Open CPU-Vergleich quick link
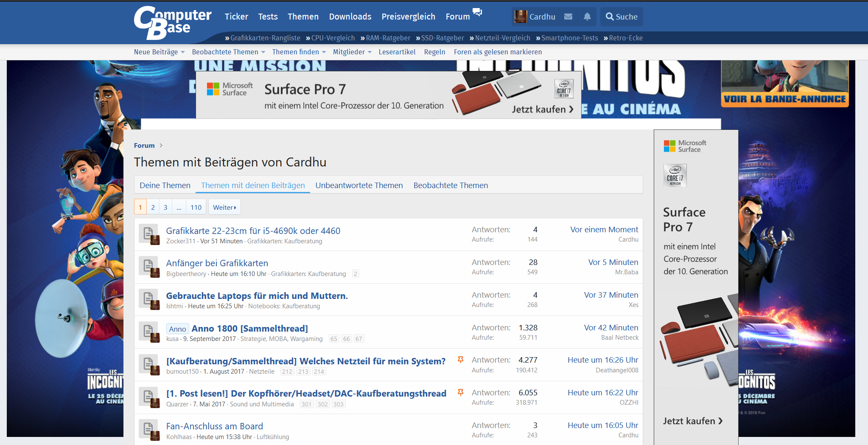This screenshot has width=868, height=445. point(330,38)
